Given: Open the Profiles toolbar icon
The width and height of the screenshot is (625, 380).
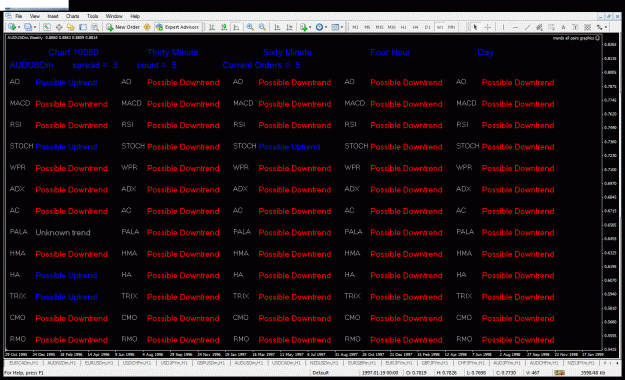Looking at the screenshot, I should tap(28, 27).
